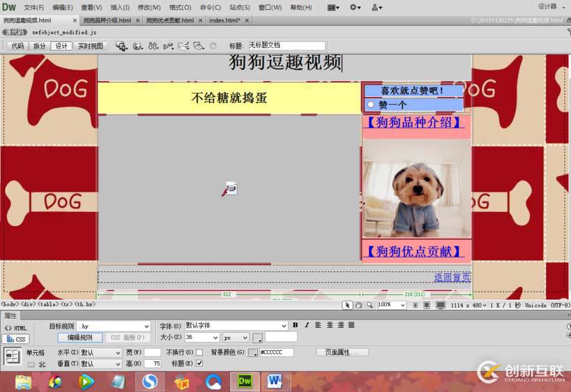The height and width of the screenshot is (392, 571).
Task: Open the site management icon in the menu bar
Action: [x=376, y=7]
